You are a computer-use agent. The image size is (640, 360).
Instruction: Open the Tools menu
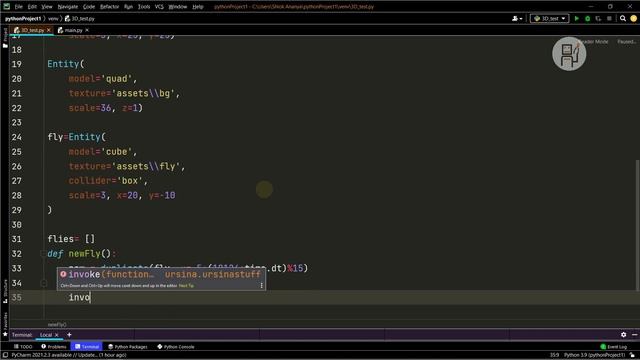(144, 7)
